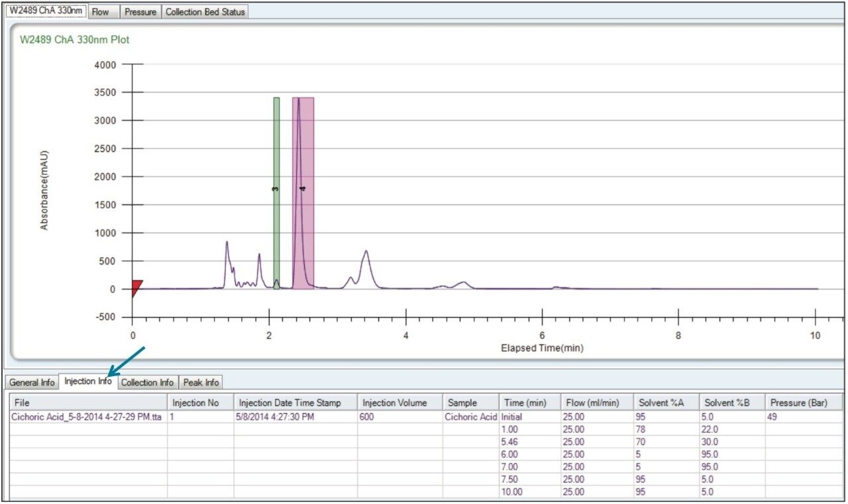Select the Injection Info tab

[87, 381]
